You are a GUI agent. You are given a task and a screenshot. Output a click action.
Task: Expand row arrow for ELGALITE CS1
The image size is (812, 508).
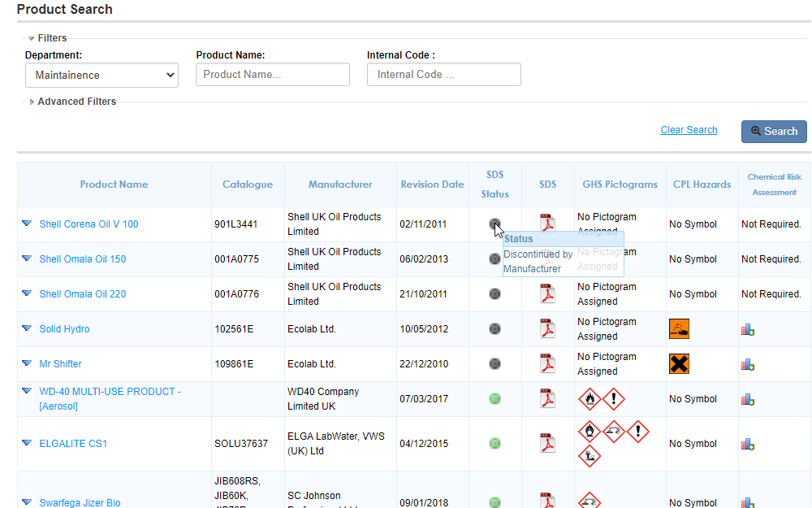coord(27,443)
